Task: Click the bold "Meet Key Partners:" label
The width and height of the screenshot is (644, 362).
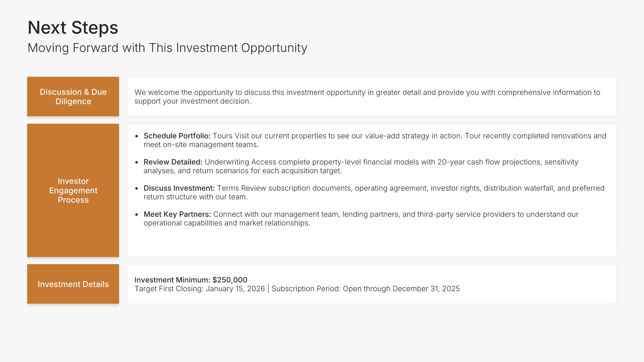Action: tap(177, 214)
